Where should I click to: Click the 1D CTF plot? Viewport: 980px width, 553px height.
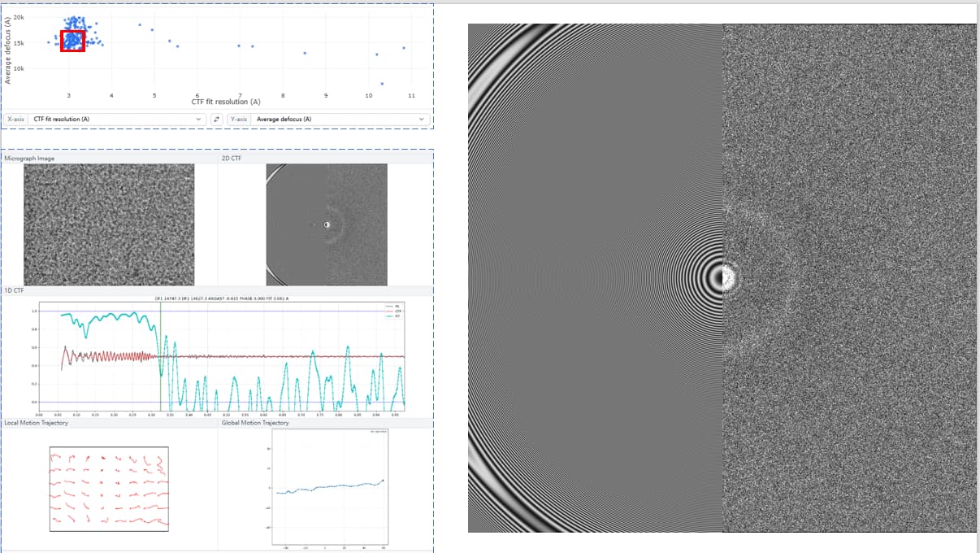pos(221,357)
